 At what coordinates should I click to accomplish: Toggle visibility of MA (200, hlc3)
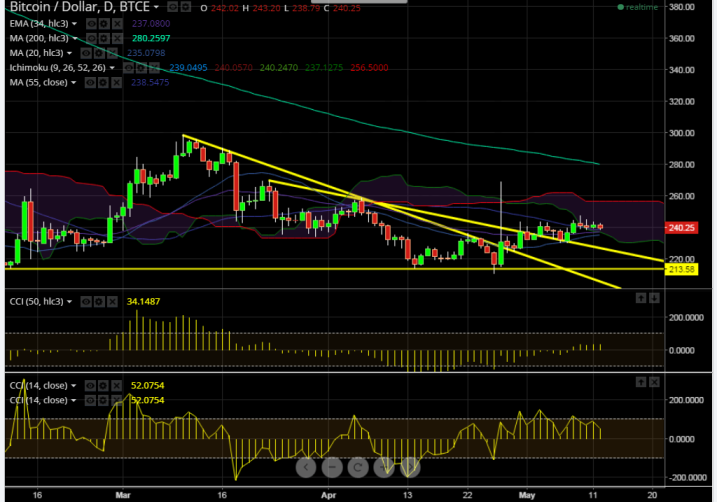(91, 38)
